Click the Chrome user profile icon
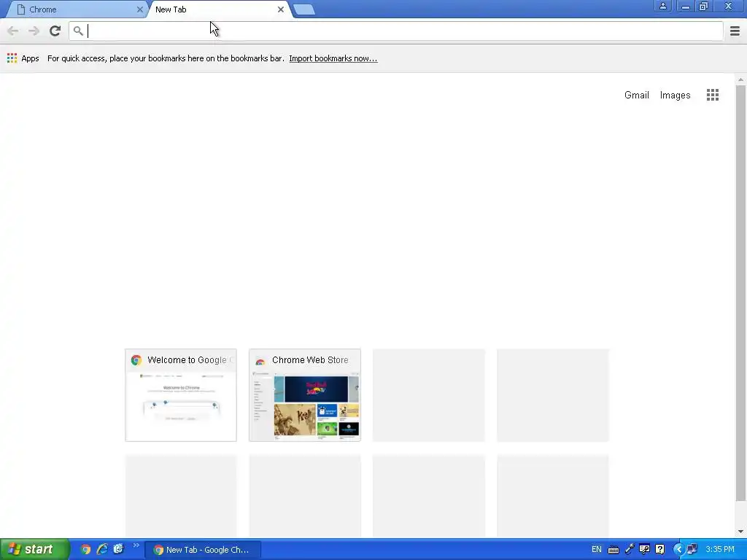The height and width of the screenshot is (560, 747). (x=662, y=6)
